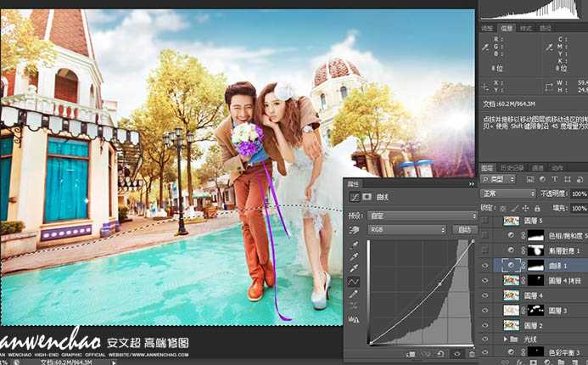Viewport: 588px width, 365px height.
Task: Click the fx layer style icon at bottom
Action: click(x=520, y=362)
